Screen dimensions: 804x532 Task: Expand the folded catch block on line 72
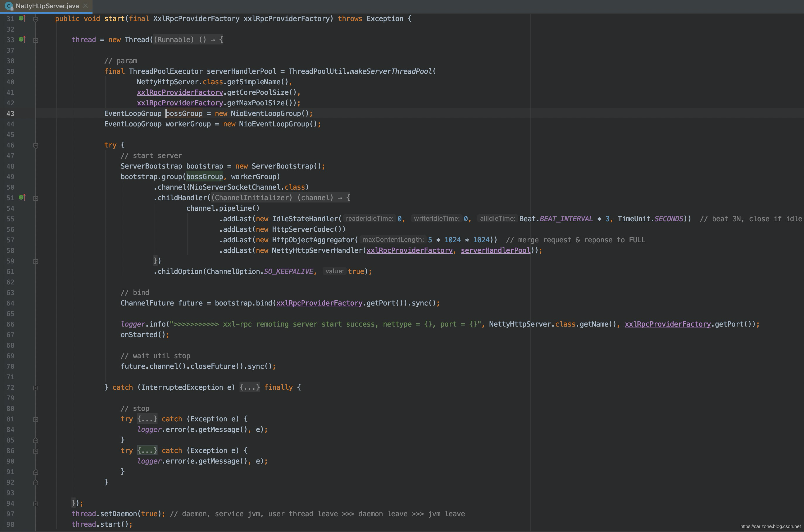36,388
